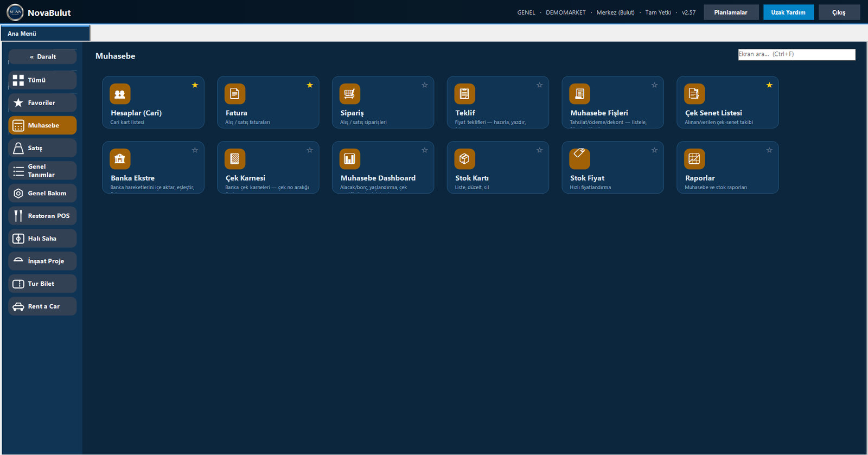The width and height of the screenshot is (868, 455).
Task: Unfavorite Hesaplar (Cari) with its star
Action: click(x=195, y=85)
